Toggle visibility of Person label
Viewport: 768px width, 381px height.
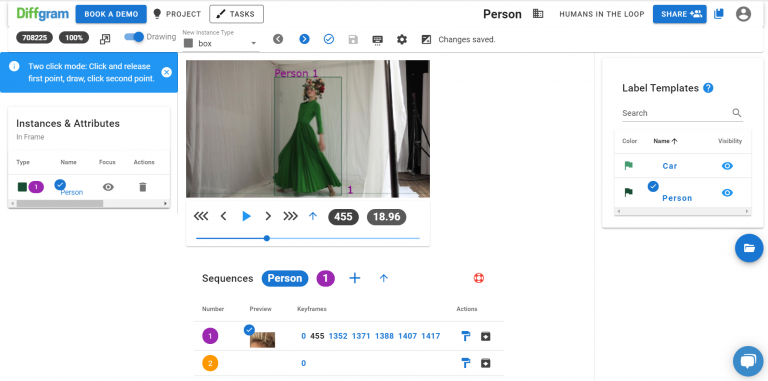[x=727, y=192]
